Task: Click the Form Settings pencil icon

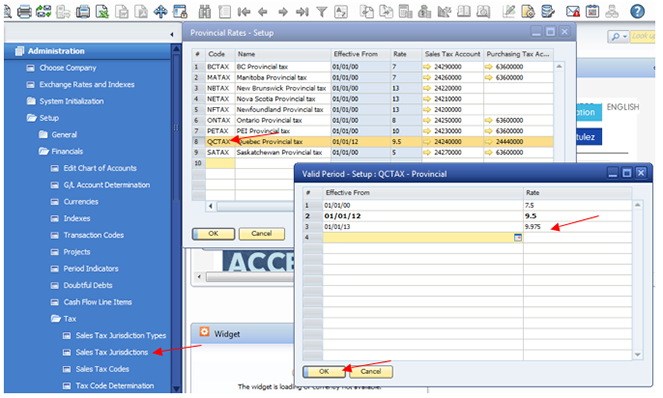Action: [508, 11]
